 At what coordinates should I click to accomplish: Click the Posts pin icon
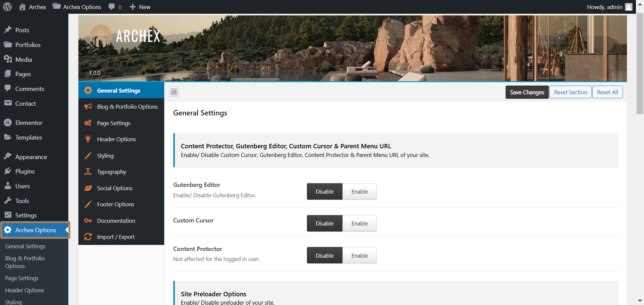click(8, 30)
